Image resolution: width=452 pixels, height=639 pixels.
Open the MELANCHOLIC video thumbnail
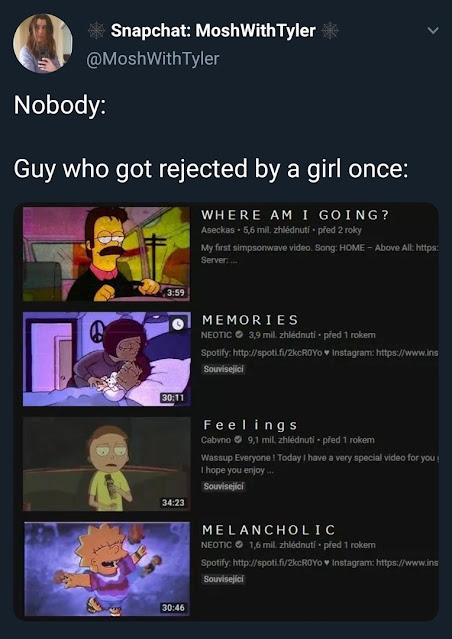coord(106,569)
